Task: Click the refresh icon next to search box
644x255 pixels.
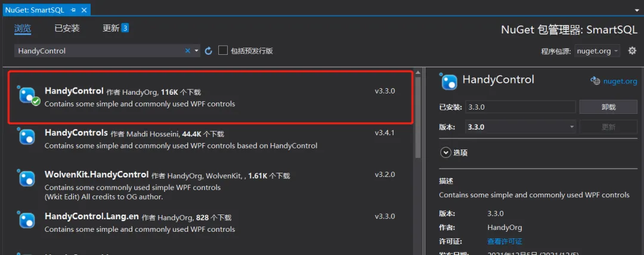Action: pyautogui.click(x=208, y=51)
